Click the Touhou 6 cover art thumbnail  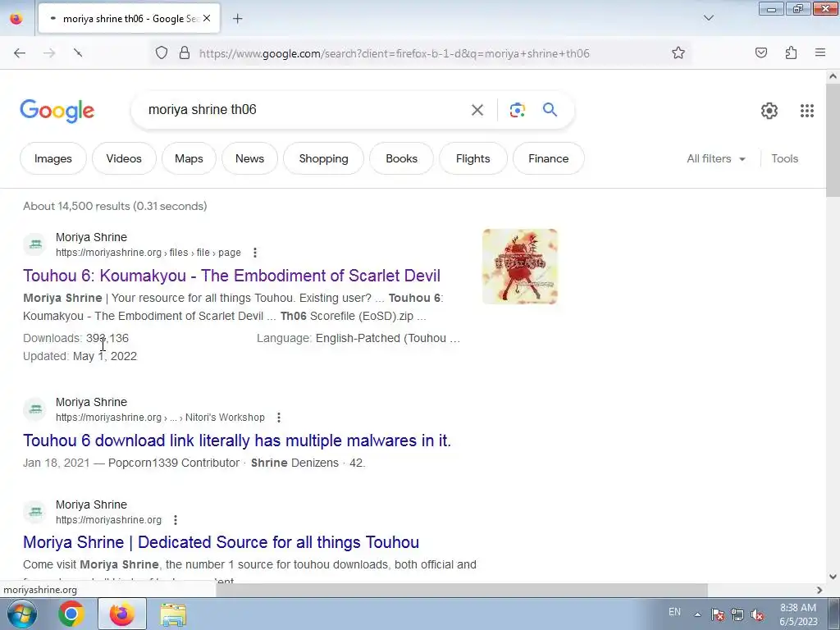[519, 267]
